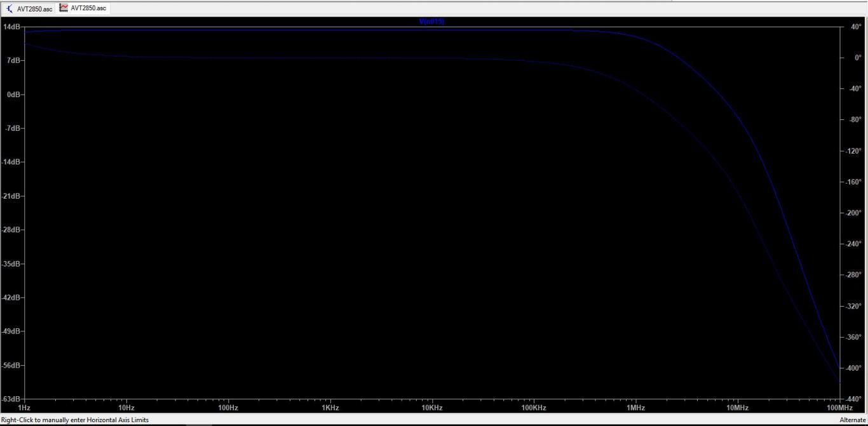Click the Alternate status bar entry
868x426 pixels.
click(853, 420)
